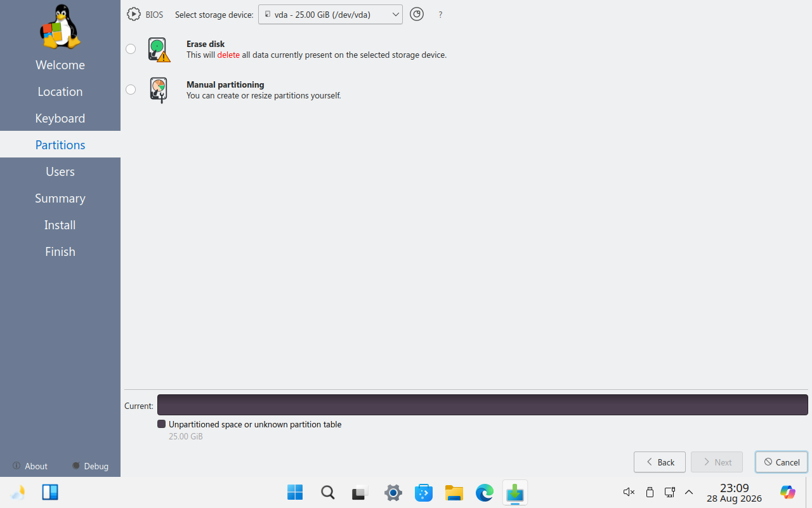Expand the hidden tray icons chevron

pyautogui.click(x=689, y=492)
